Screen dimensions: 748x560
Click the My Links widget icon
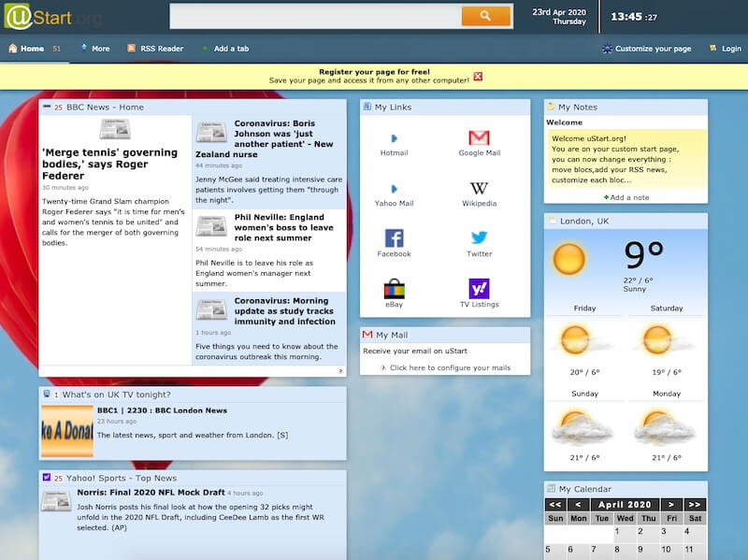[x=367, y=107]
